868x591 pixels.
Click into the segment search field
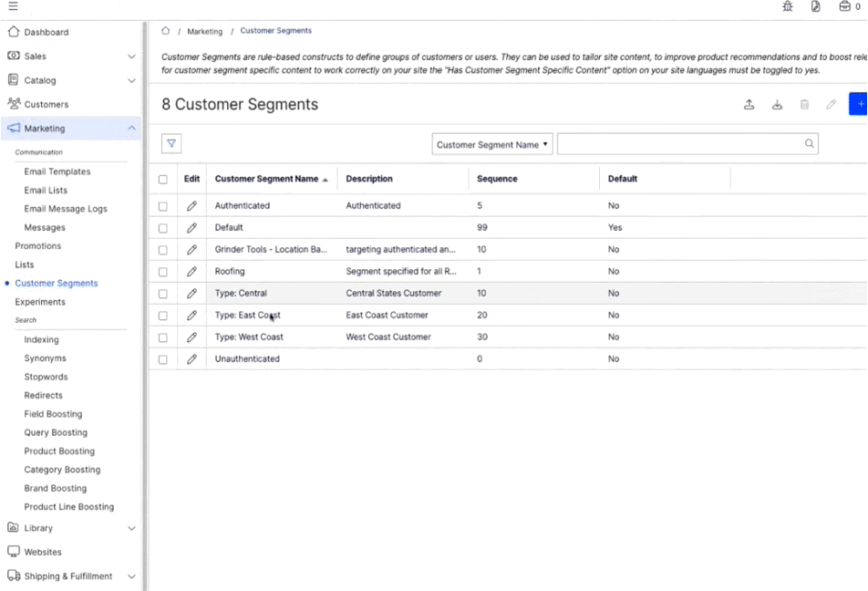[679, 144]
